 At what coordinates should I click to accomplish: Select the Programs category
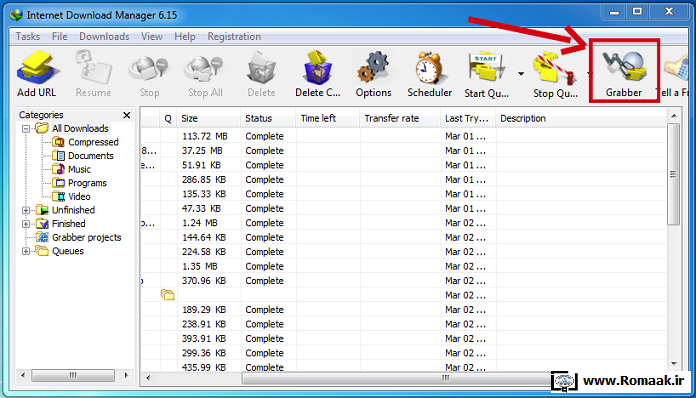[x=87, y=183]
